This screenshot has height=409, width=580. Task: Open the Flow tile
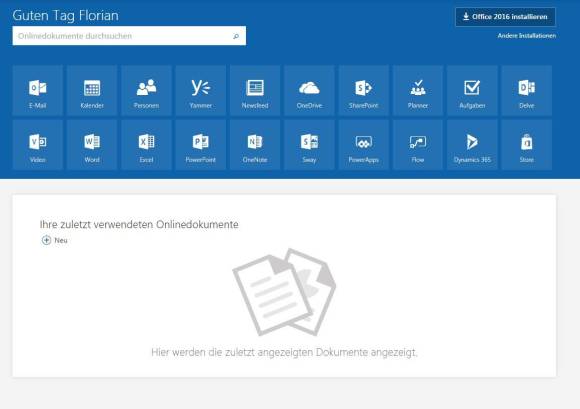pos(418,145)
